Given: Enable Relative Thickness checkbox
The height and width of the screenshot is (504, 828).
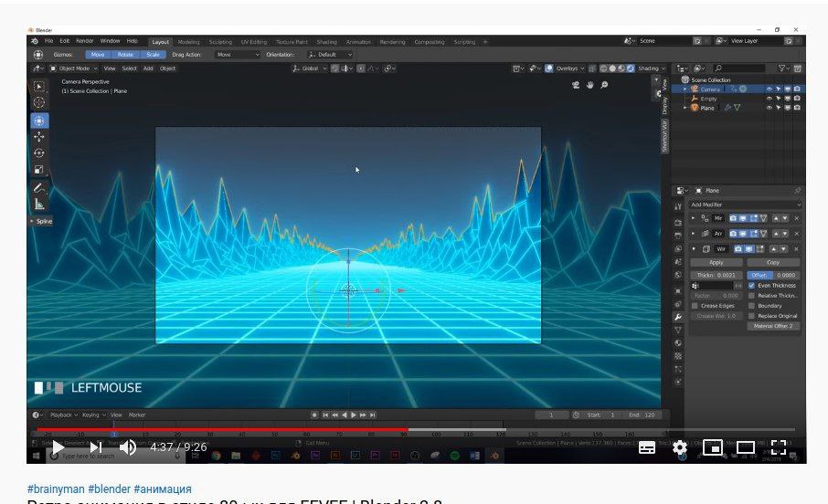Looking at the screenshot, I should [x=751, y=296].
